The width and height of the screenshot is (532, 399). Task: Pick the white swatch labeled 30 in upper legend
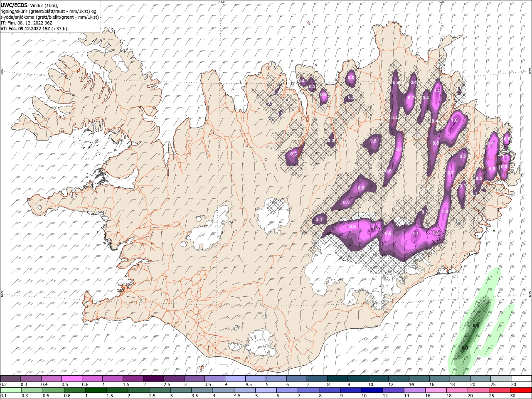[522, 379]
